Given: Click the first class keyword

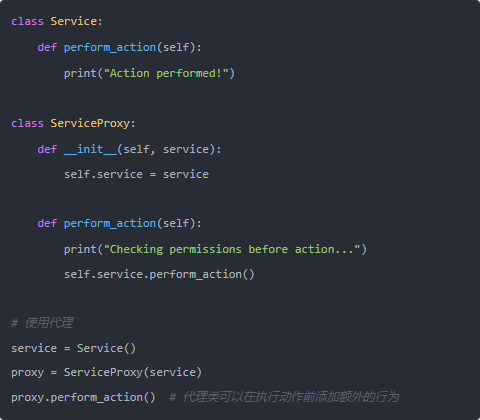Looking at the screenshot, I should (27, 21).
